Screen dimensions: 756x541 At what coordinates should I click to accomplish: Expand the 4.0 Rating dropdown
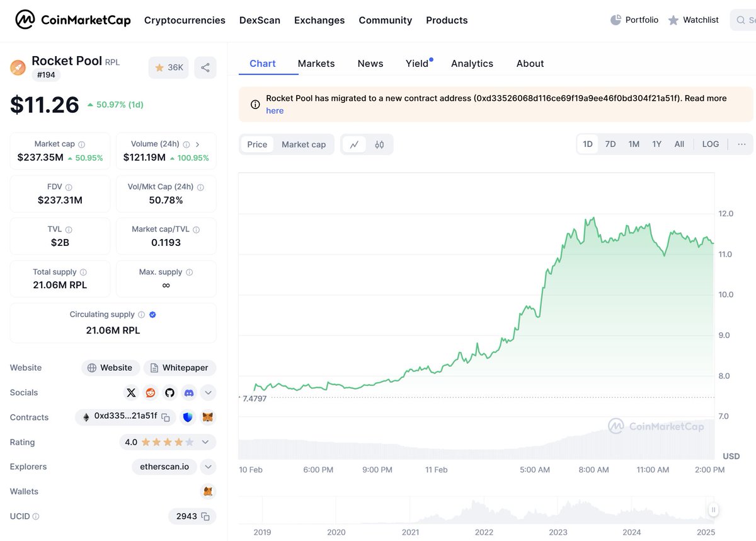[205, 442]
